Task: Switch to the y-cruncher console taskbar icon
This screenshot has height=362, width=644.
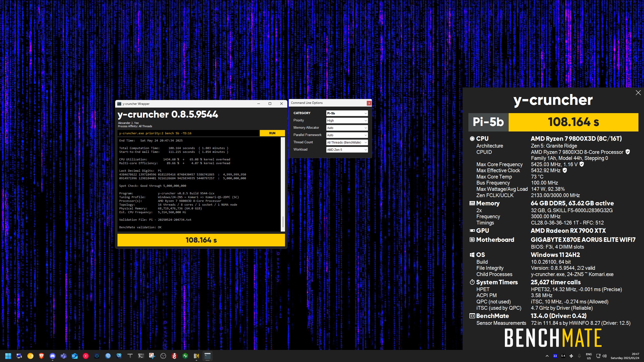Action: pos(208,356)
